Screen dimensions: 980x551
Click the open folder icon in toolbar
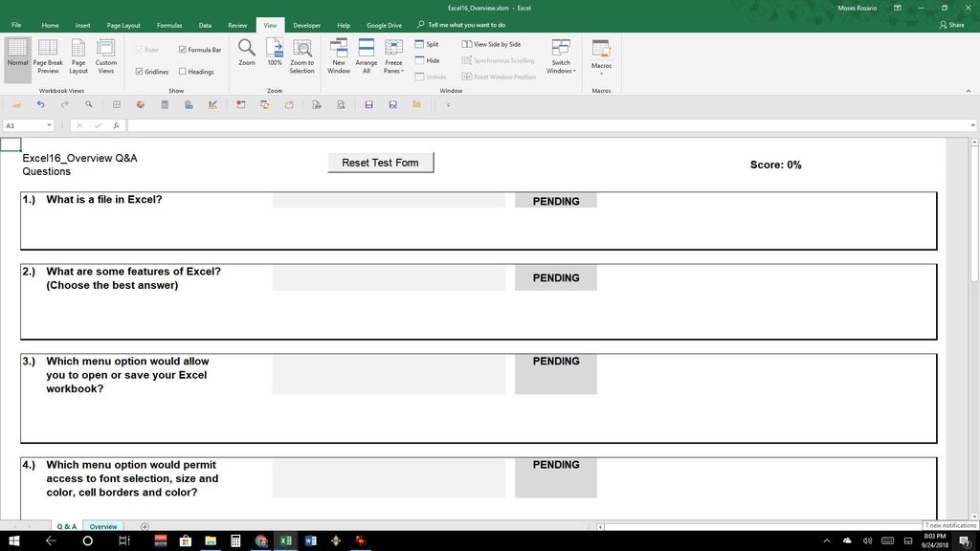(x=16, y=105)
